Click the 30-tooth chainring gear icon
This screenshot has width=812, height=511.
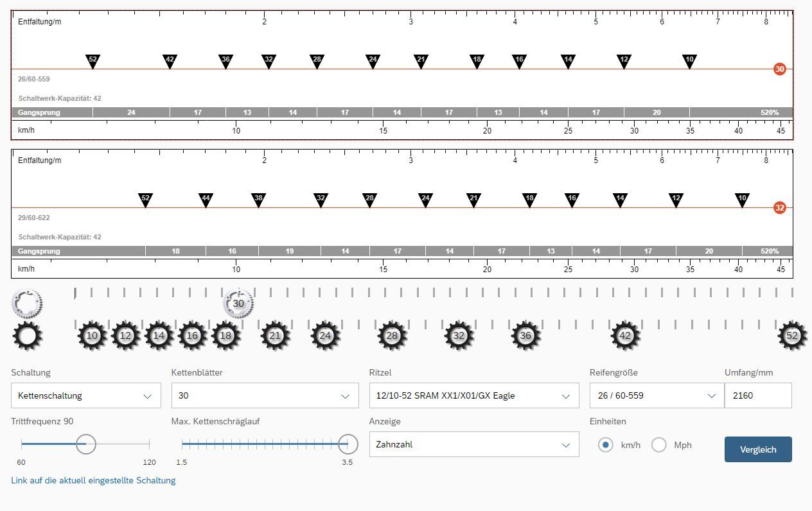point(238,304)
